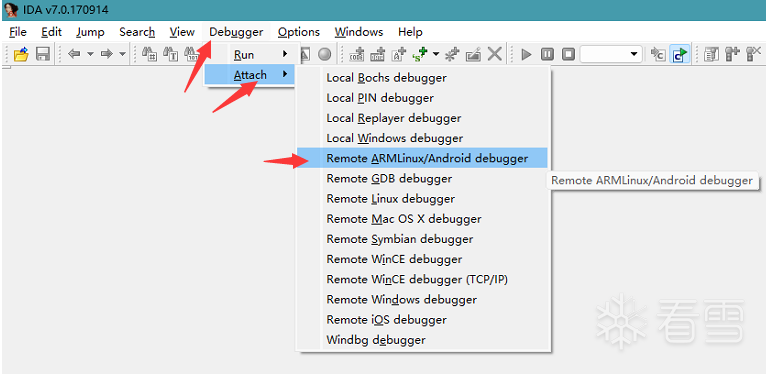Screen dimensions: 766x374
Task: Click the pencil edit/rename icon
Action: coord(473,54)
